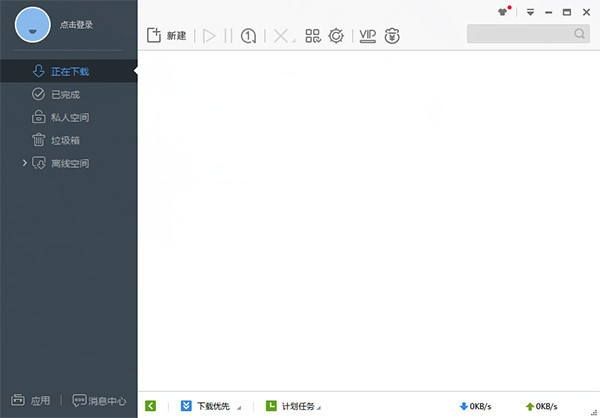Image resolution: width=600 pixels, height=418 pixels.
Task: Click the 新建 new download button
Action: tap(167, 36)
